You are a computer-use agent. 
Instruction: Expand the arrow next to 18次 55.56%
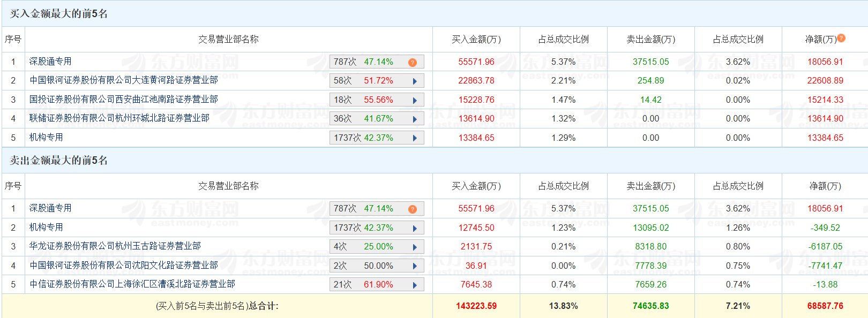point(415,100)
